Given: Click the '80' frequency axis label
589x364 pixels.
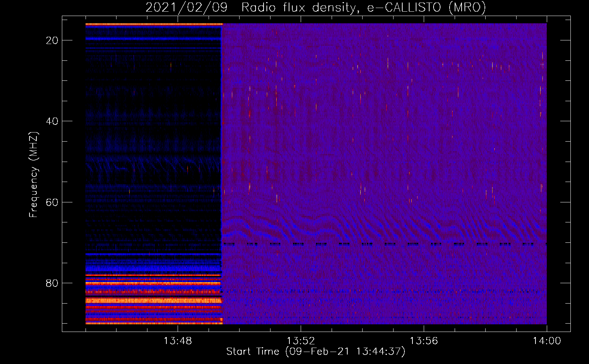Looking at the screenshot, I should pos(52,283).
